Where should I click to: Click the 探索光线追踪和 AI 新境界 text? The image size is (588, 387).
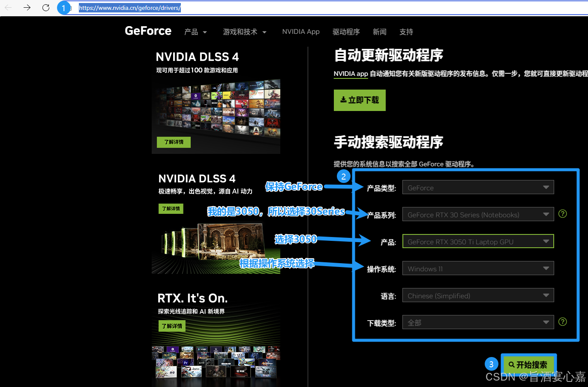coord(191,311)
